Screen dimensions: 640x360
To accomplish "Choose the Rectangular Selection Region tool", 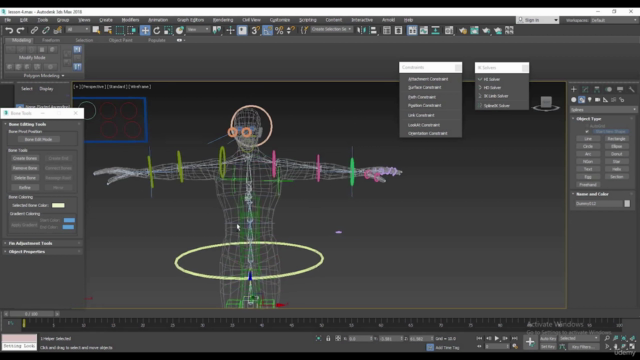I will tap(120, 30).
